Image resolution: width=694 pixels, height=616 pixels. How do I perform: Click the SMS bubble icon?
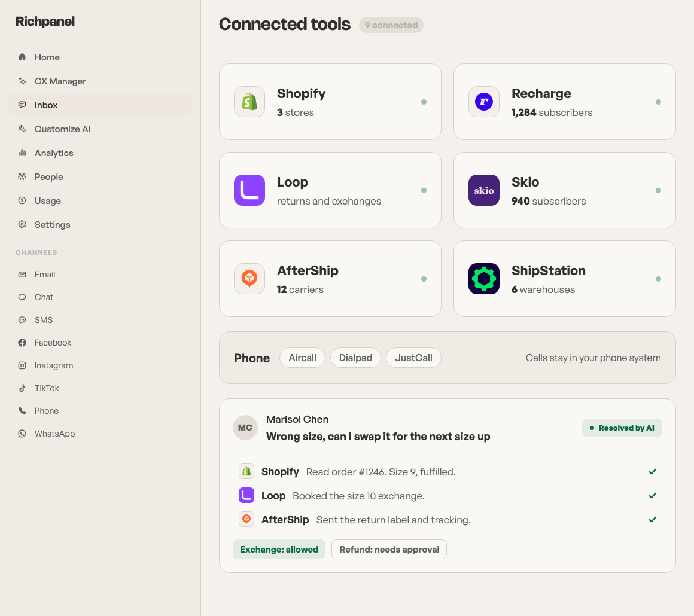click(22, 320)
